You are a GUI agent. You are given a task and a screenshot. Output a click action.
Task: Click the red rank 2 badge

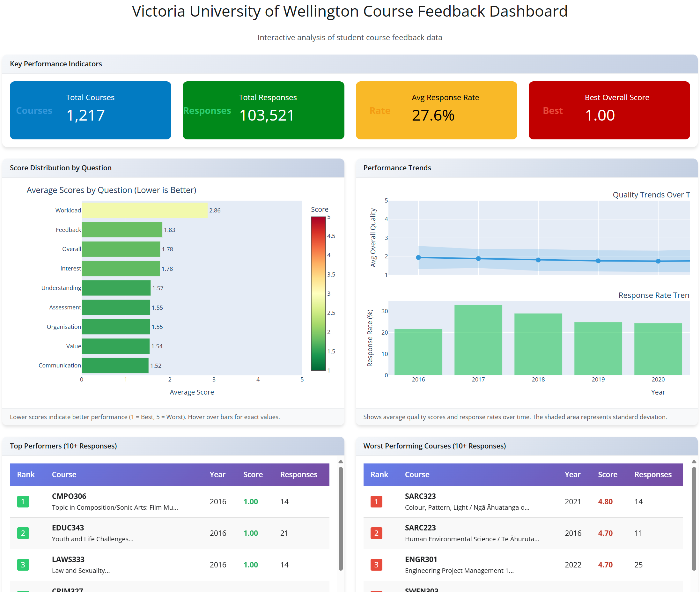(x=376, y=533)
